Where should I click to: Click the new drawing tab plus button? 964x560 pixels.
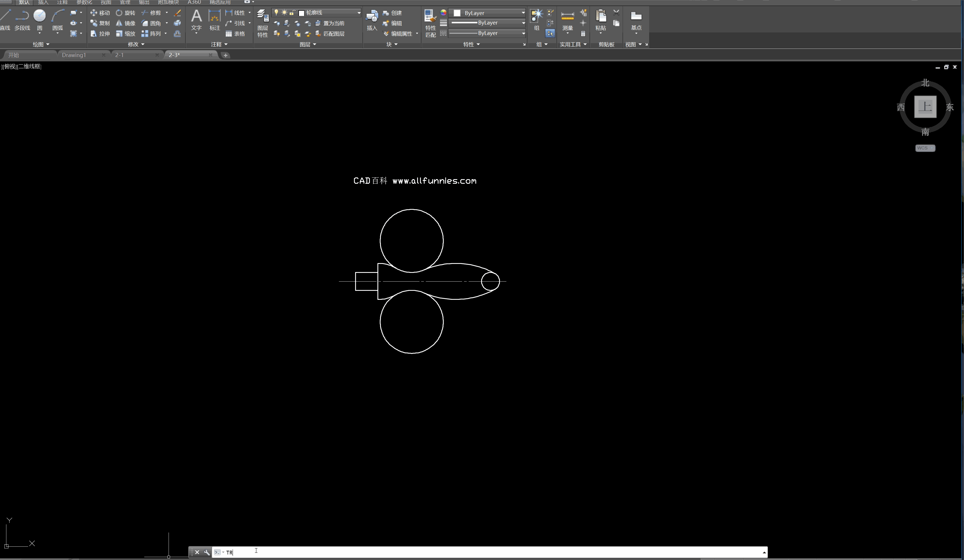[x=225, y=55]
